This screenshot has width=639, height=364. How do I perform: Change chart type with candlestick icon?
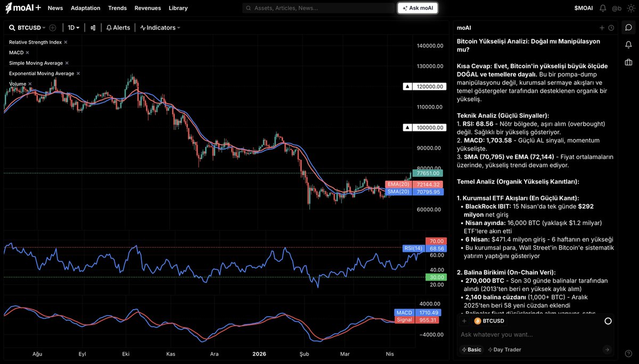(x=93, y=28)
